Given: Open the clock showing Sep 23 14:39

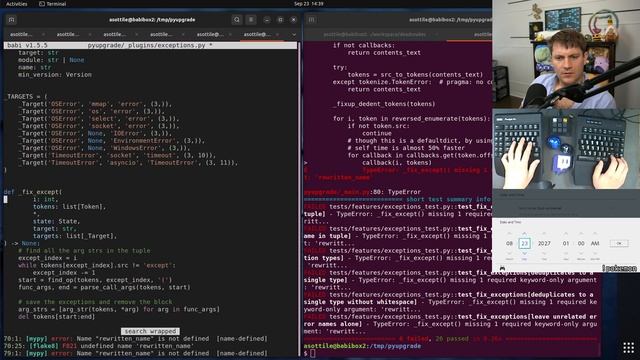Looking at the screenshot, I should click(309, 4).
